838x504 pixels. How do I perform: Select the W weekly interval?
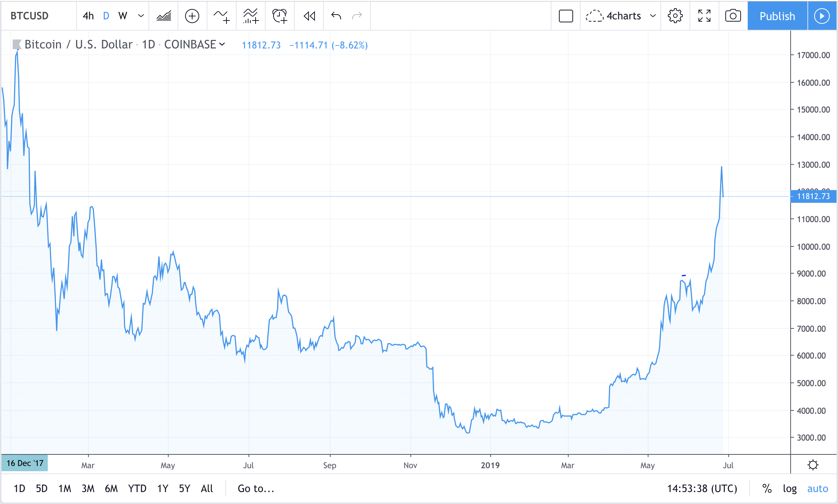(123, 16)
